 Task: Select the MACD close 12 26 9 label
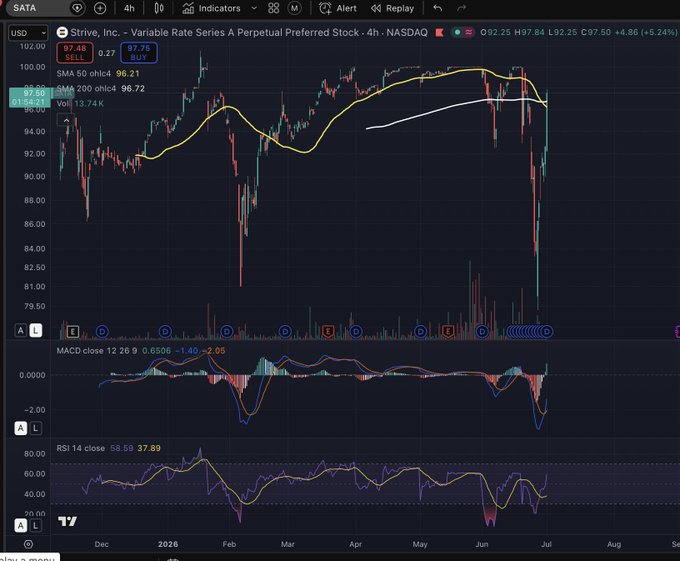click(x=97, y=351)
